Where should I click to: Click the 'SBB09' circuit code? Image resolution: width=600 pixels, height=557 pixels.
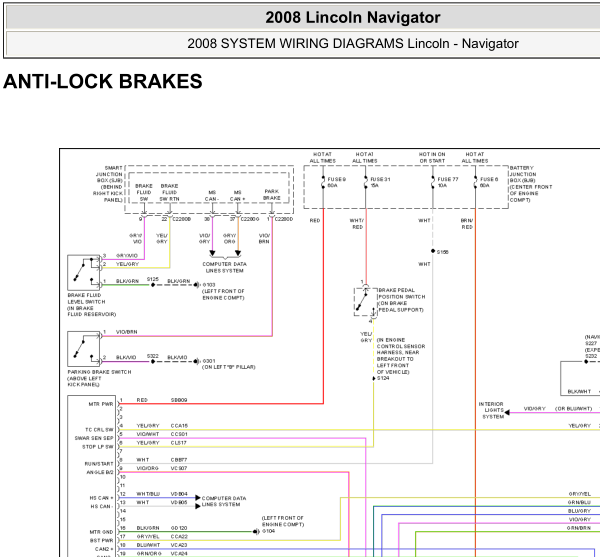click(179, 400)
